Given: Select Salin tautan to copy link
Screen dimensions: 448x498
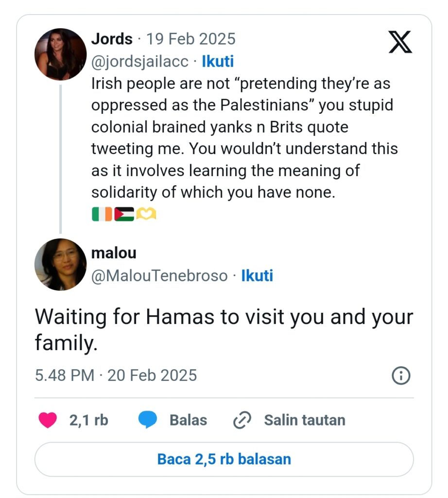Looking at the screenshot, I should click(x=305, y=420).
